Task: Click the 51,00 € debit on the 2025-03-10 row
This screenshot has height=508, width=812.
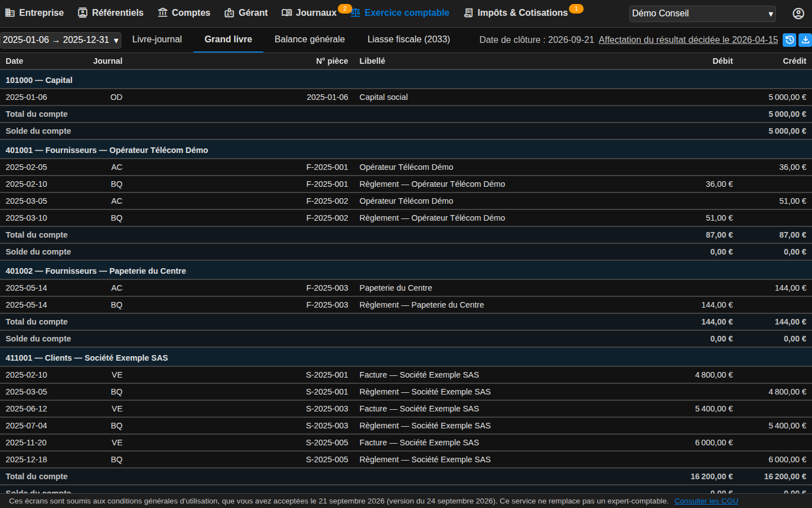Action: 720,218
